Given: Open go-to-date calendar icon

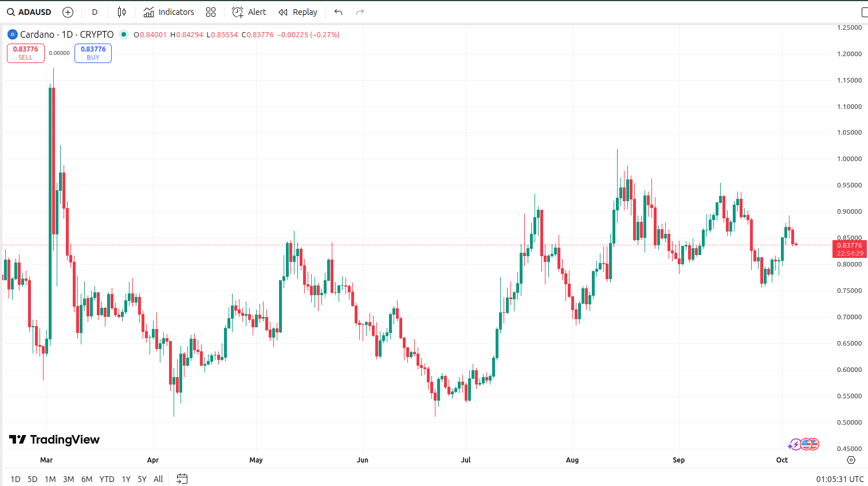Looking at the screenshot, I should 182,479.
